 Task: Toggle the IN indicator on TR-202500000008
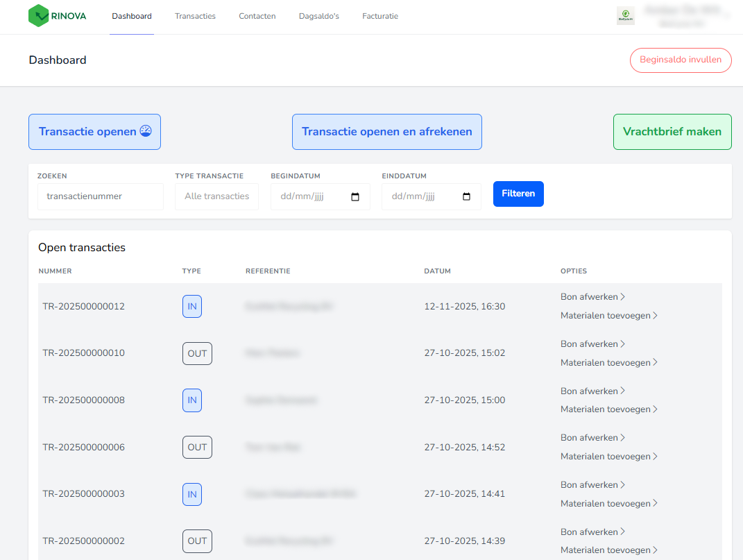coord(192,400)
